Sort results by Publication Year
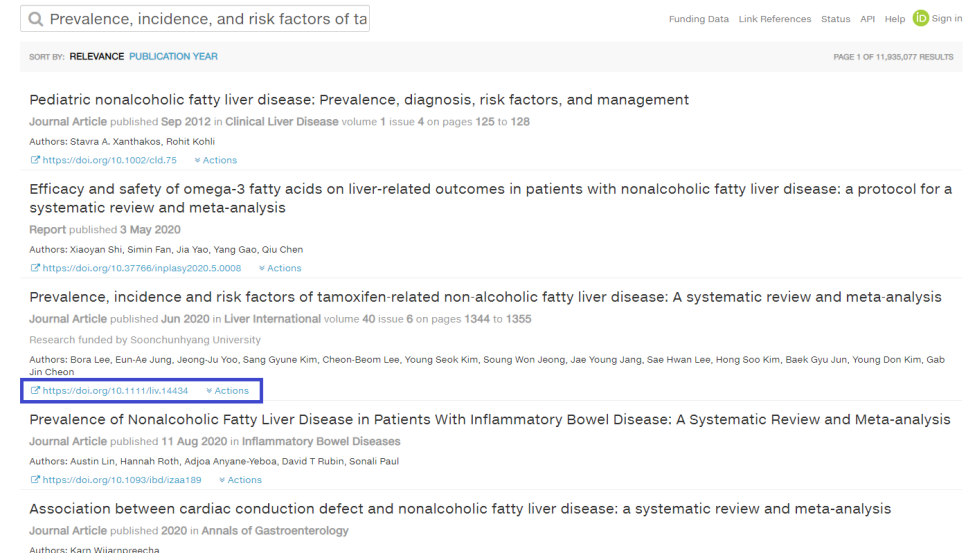This screenshot has height=553, width=966. coord(174,57)
